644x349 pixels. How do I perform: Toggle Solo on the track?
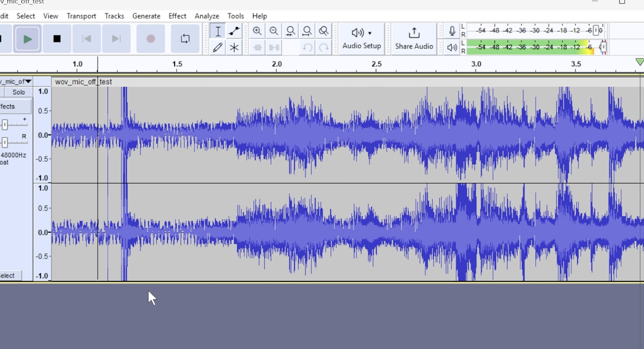coord(19,92)
